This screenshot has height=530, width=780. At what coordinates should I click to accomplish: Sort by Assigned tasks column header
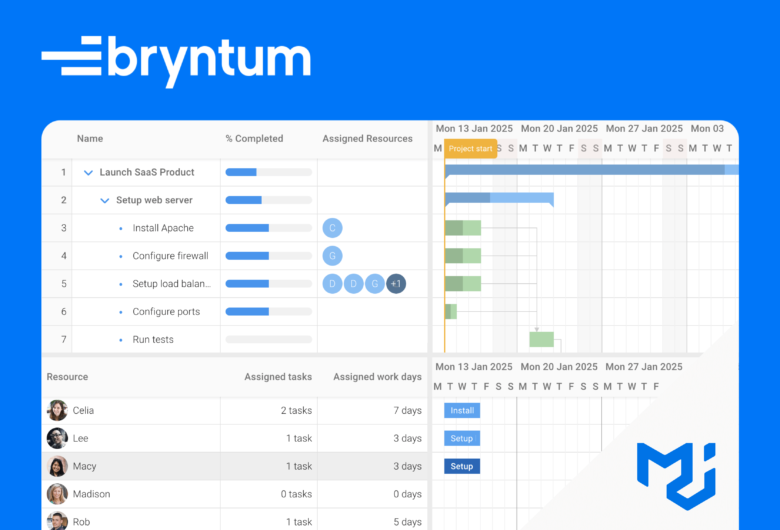(x=278, y=377)
